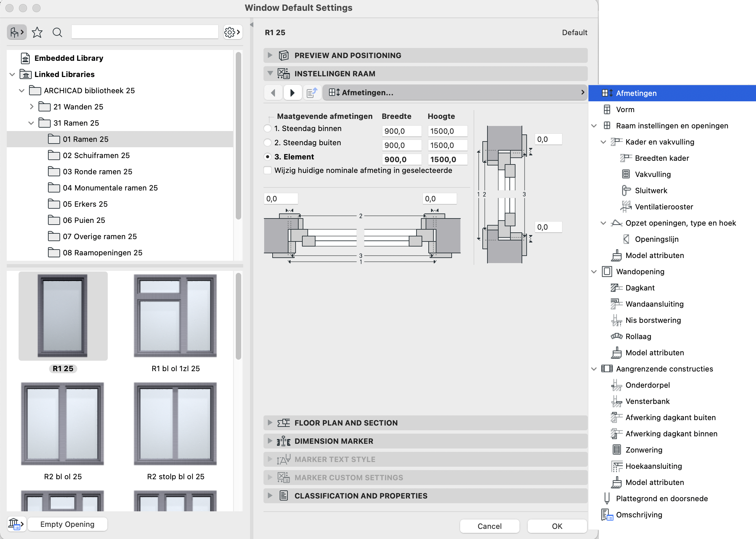The image size is (756, 539).
Task: Click Element Breedte field 900,0
Action: 402,159
